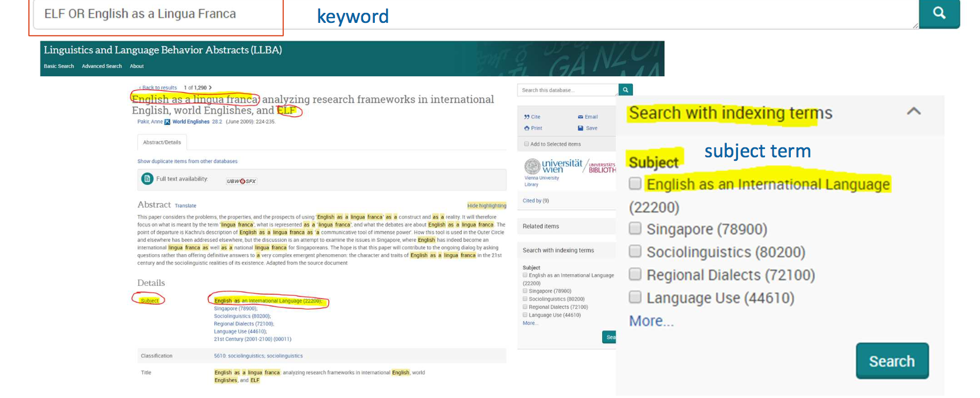This screenshot has width=980, height=398.
Task: Check small 'English as an International Language' sidebar checkbox
Action: (x=525, y=275)
